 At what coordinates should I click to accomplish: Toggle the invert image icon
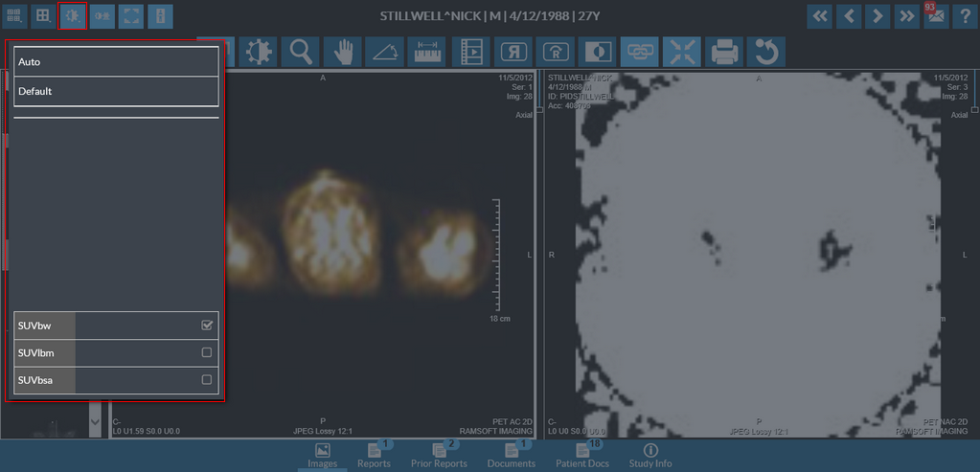tap(598, 52)
